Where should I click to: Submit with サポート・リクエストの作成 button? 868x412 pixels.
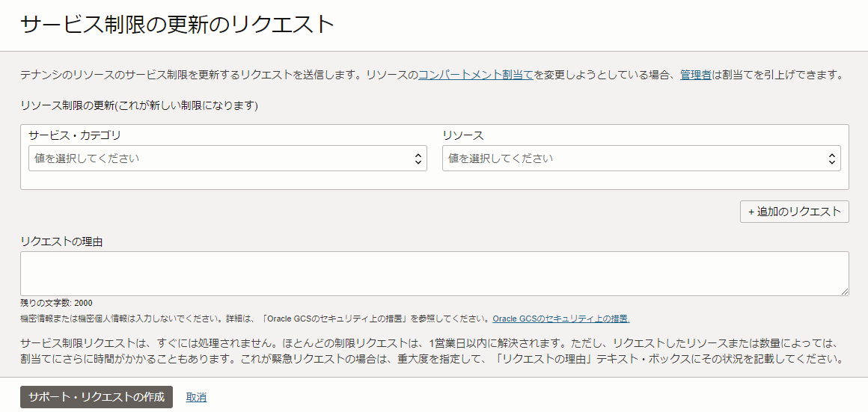96,397
